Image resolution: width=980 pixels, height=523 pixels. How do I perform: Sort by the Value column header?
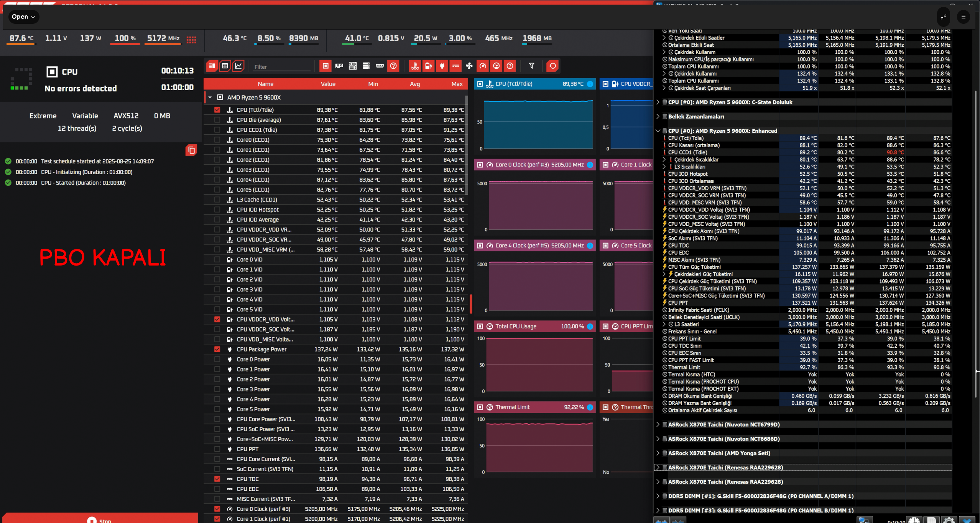(x=328, y=84)
